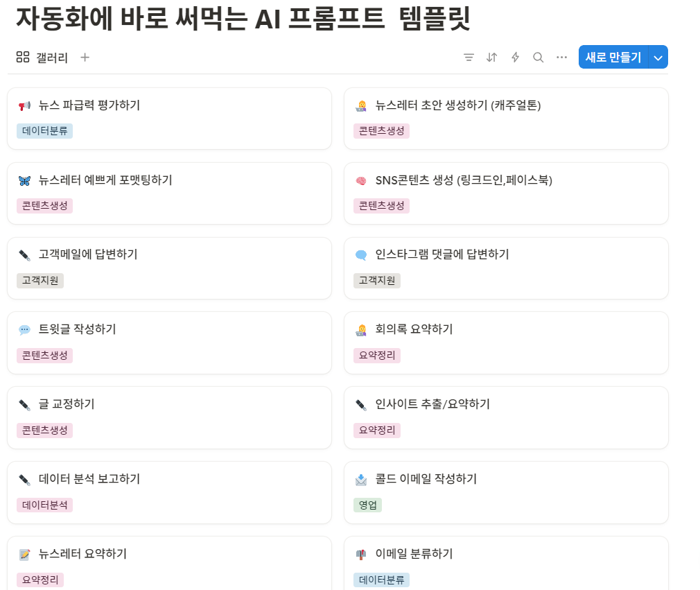Expand the 새로 만들기 dropdown chevron

point(657,57)
